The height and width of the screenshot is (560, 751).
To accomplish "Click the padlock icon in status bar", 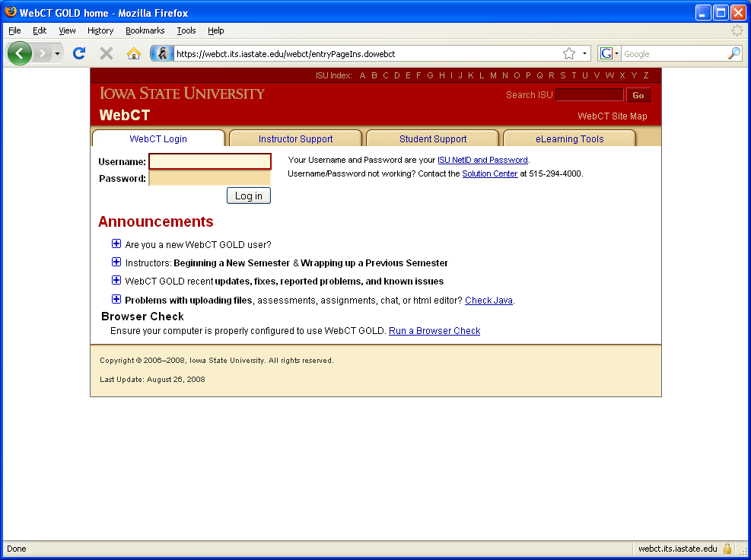I will pyautogui.click(x=727, y=549).
